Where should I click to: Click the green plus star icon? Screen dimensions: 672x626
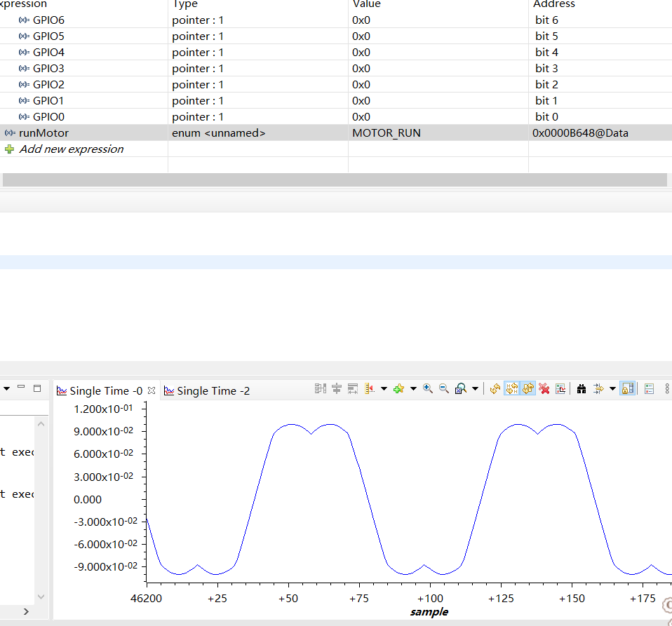pos(398,388)
